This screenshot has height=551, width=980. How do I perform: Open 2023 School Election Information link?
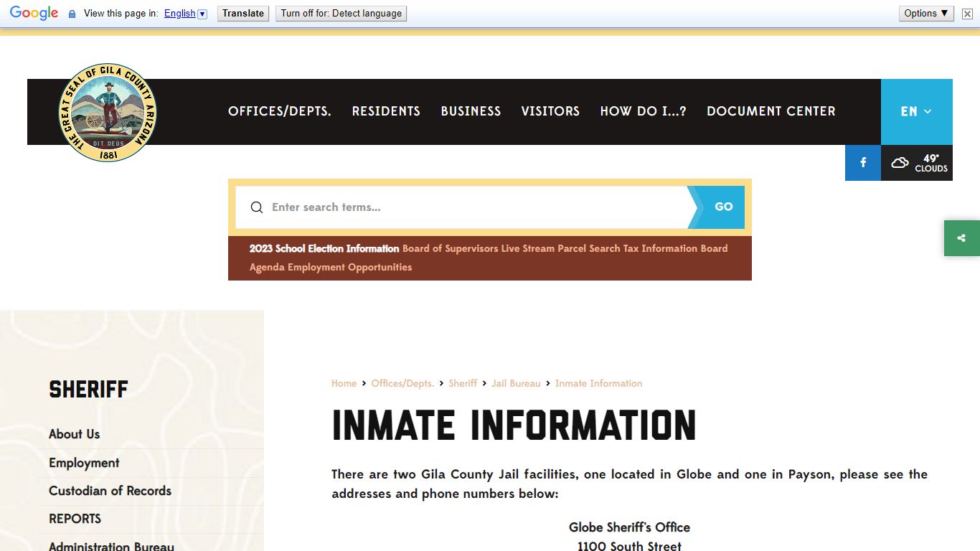click(324, 248)
